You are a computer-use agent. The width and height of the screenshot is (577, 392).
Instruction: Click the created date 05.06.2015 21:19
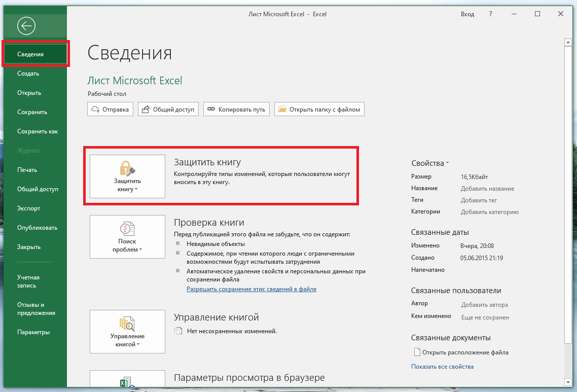coord(481,258)
